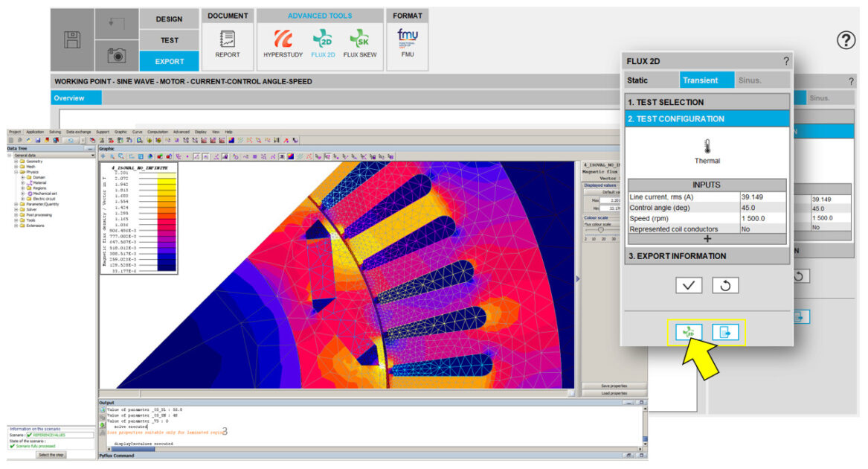Screen dimensions: 868x469
Task: Click the Flux 2D export button at the panel bottom
Action: (689, 333)
